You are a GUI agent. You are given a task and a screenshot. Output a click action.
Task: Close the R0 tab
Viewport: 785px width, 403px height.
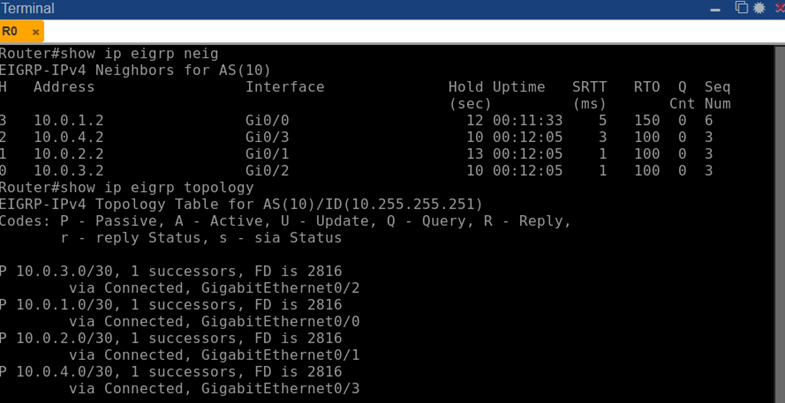(x=36, y=32)
